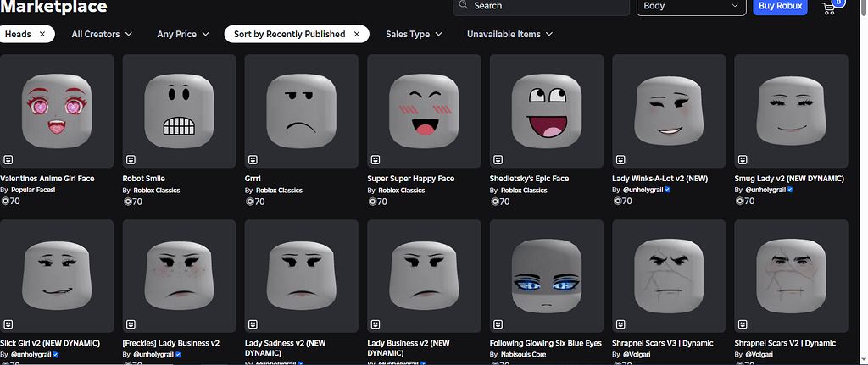Viewport: 868px width, 365px height.
Task: Click dynamic head badge on Shedletsky's Epic Face
Action: click(498, 159)
